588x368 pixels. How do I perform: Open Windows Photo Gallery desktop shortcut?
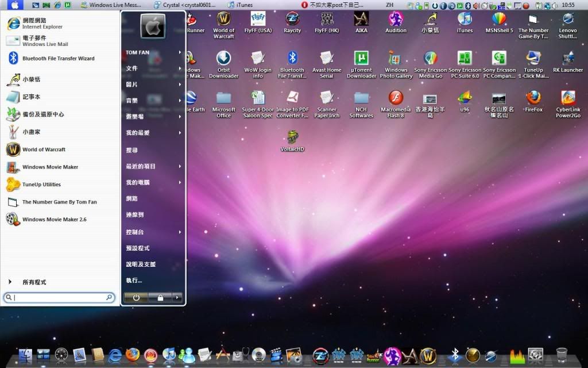click(x=396, y=64)
